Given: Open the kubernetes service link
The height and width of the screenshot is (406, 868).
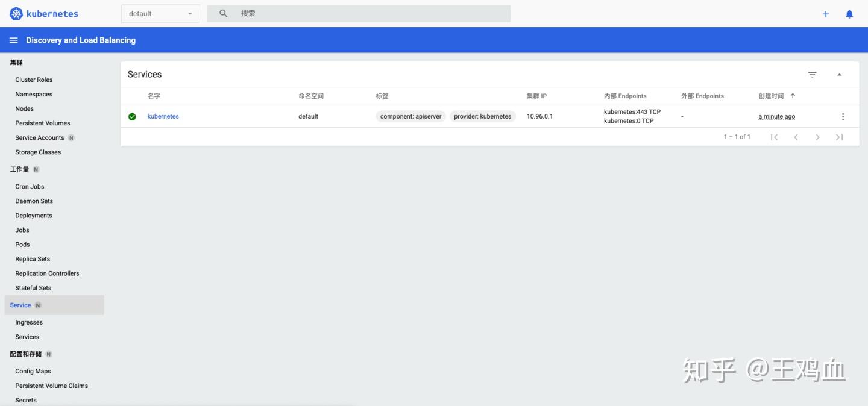Looking at the screenshot, I should pos(163,116).
